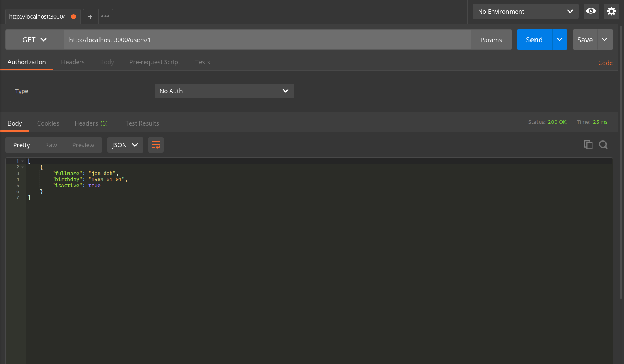Open a new request tab with the plus icon
Image resolution: width=624 pixels, height=364 pixels.
[90, 16]
